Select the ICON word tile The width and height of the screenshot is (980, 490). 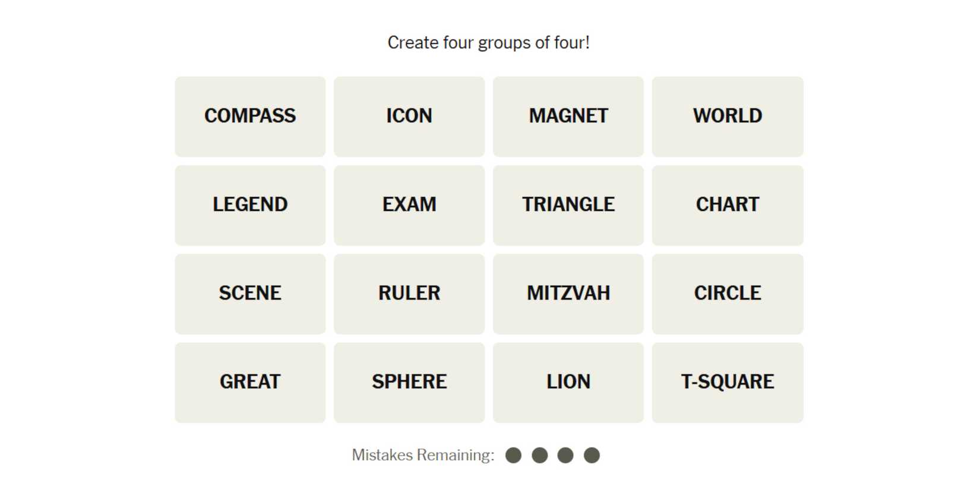[x=409, y=116]
